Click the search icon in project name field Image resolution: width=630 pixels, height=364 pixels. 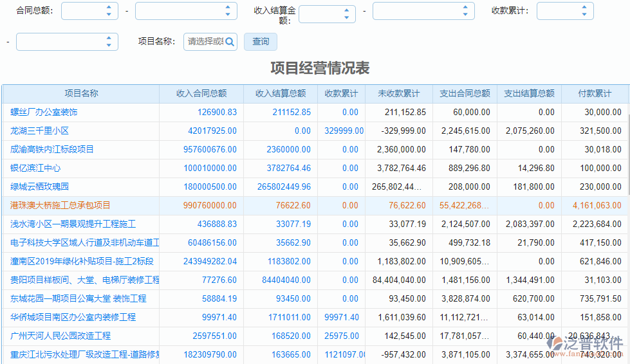(230, 42)
